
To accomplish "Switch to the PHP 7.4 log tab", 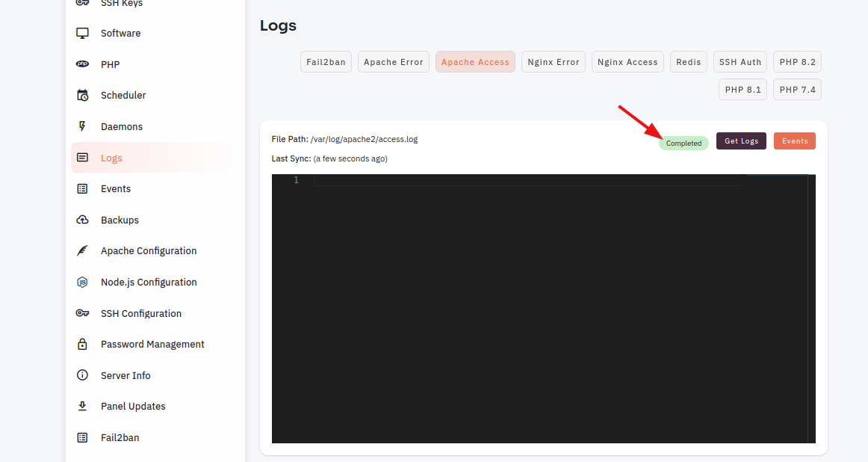I will [x=798, y=90].
